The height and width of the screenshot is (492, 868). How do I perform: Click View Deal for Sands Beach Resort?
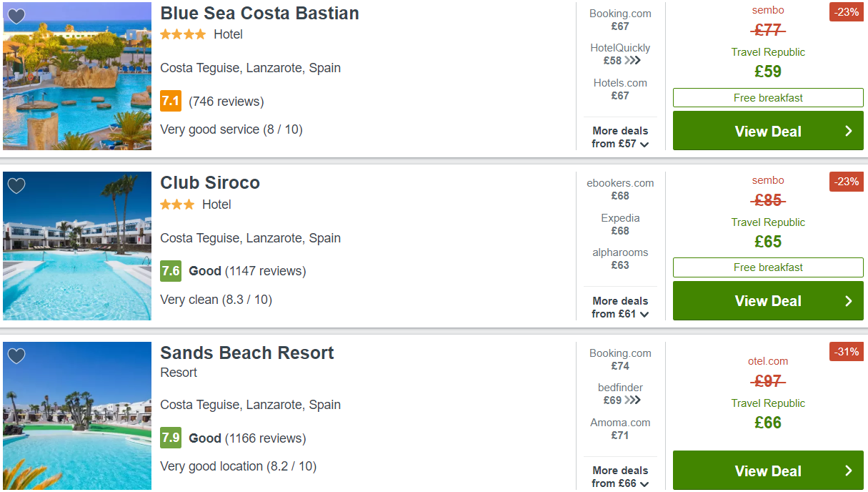click(x=768, y=471)
